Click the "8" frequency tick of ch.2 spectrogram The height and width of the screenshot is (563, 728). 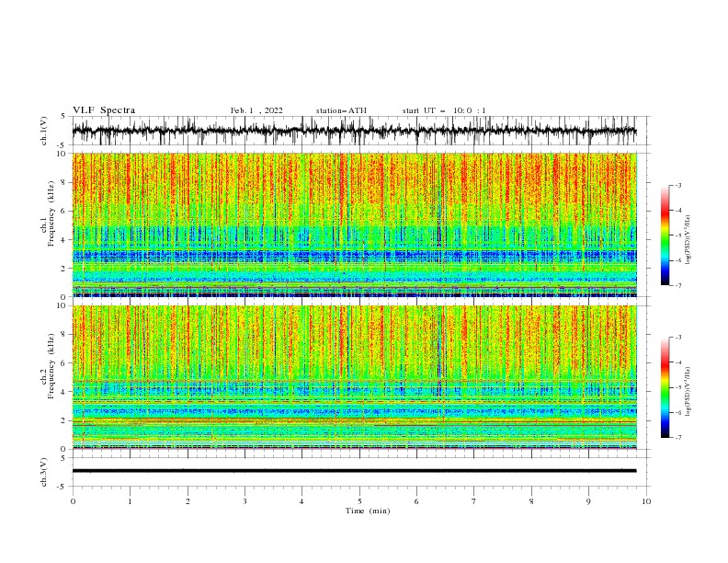coord(64,335)
